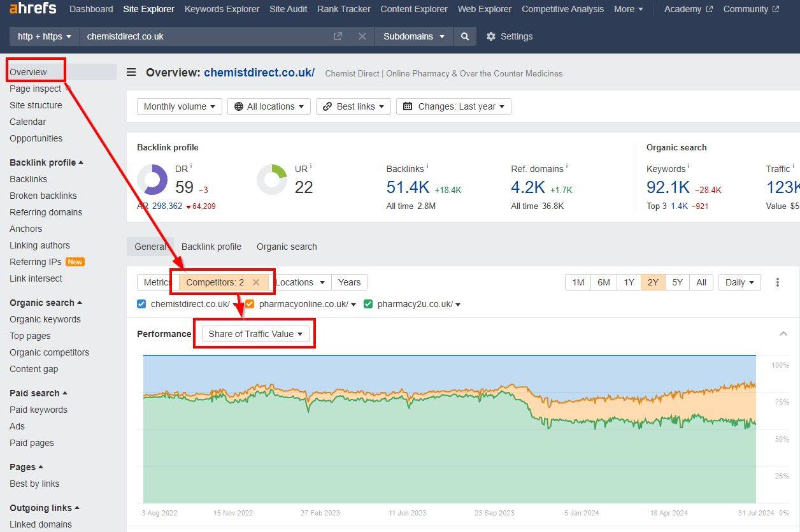Select 6M time range
This screenshot has width=800, height=532.
coord(603,282)
